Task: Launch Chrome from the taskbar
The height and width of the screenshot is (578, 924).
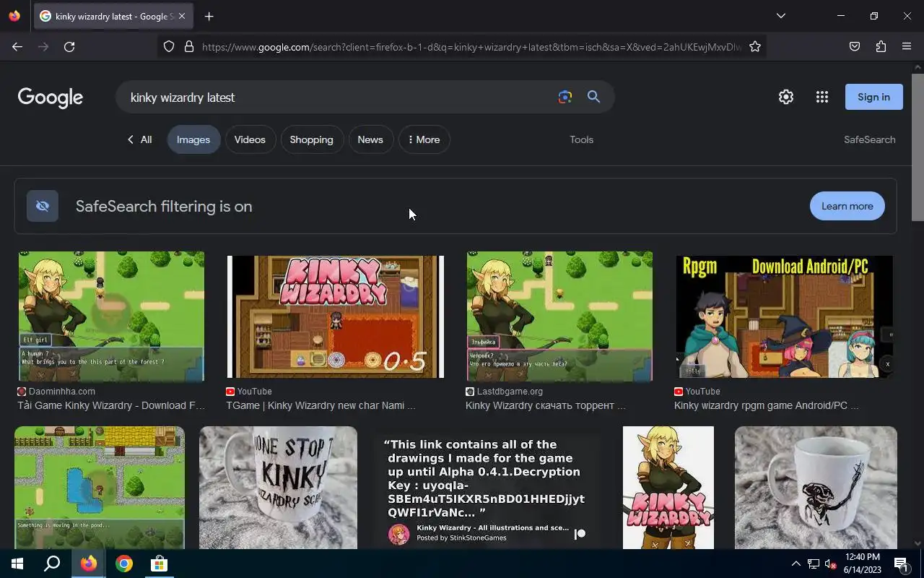Action: coord(124,564)
